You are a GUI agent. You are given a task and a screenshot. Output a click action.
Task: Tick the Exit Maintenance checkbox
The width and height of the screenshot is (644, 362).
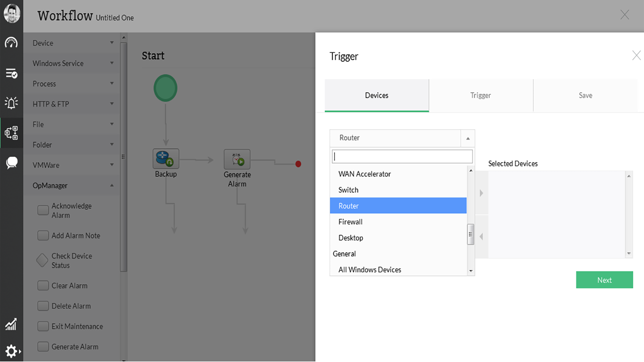43,326
